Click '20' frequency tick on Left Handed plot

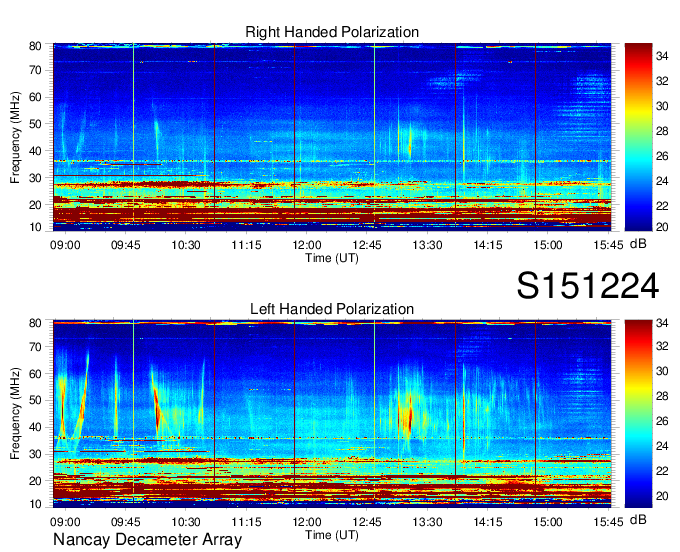click(x=35, y=481)
